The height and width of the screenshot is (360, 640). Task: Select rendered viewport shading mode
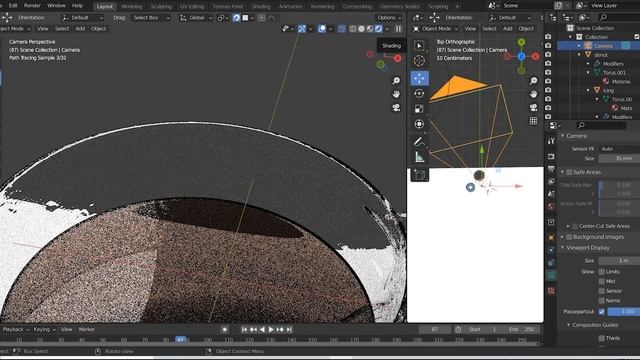378,29
